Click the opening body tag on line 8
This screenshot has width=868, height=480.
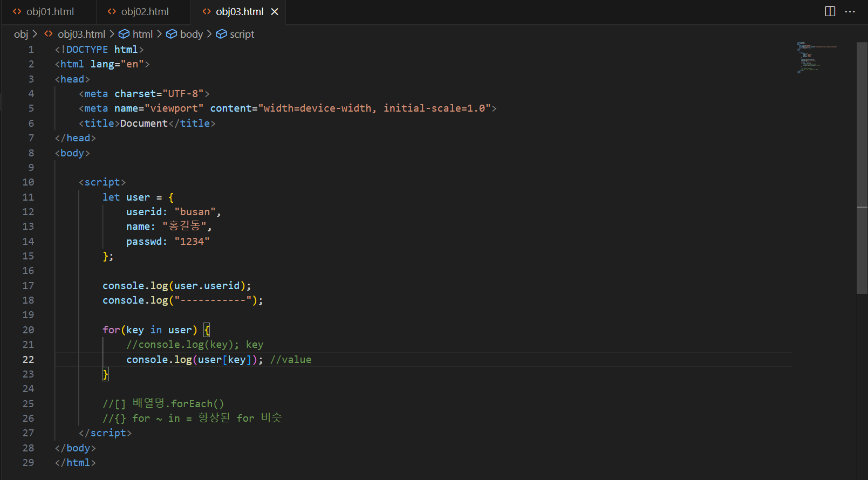[72, 153]
